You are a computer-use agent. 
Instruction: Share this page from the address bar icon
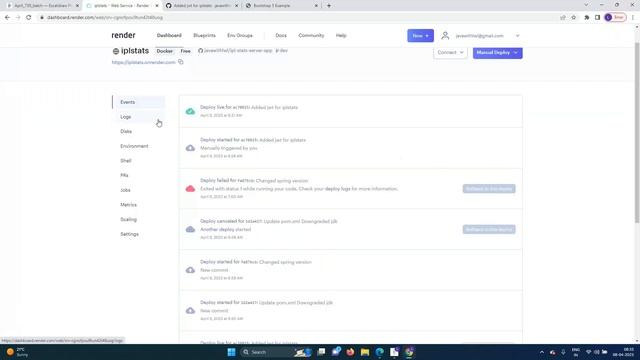tap(563, 18)
